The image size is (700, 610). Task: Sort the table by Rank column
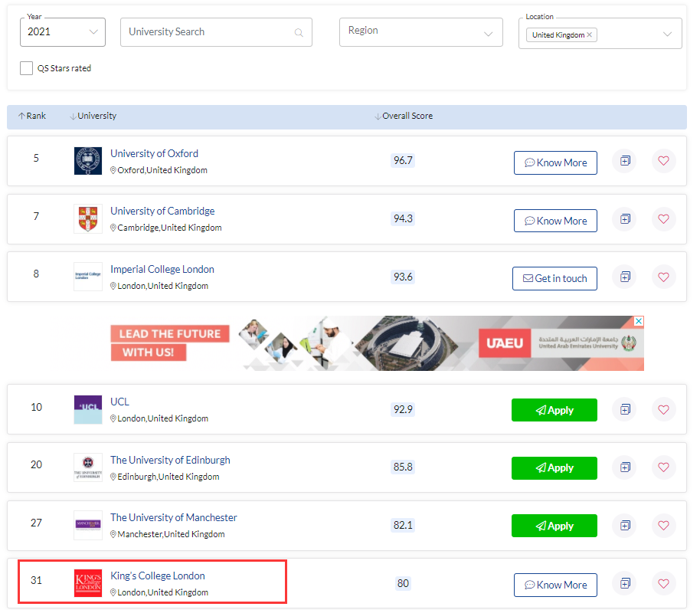coord(32,116)
